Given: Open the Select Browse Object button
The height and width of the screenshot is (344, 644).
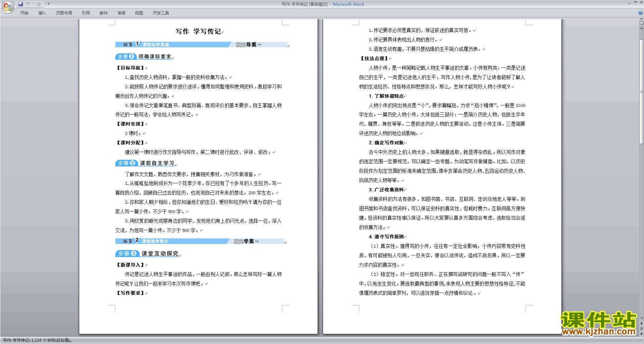Looking at the screenshot, I should [x=642, y=328].
